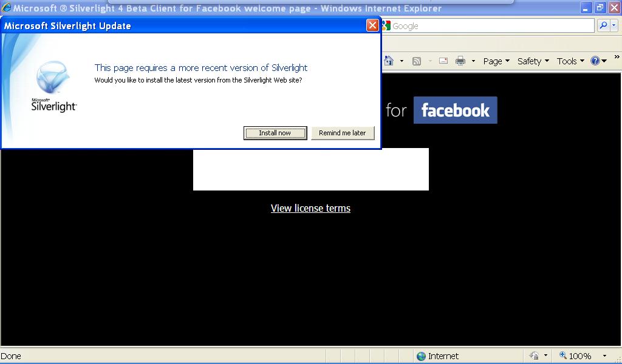The width and height of the screenshot is (622, 364).
Task: Click the search magnifier button
Action: pyautogui.click(x=603, y=25)
